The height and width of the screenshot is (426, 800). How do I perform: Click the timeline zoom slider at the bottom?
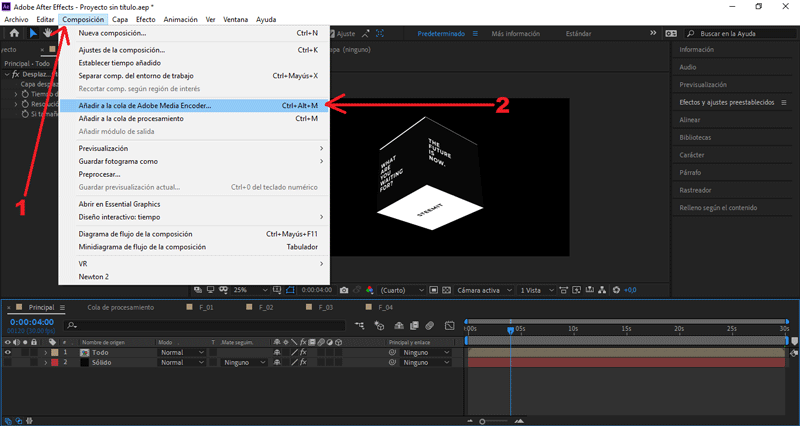click(x=483, y=421)
